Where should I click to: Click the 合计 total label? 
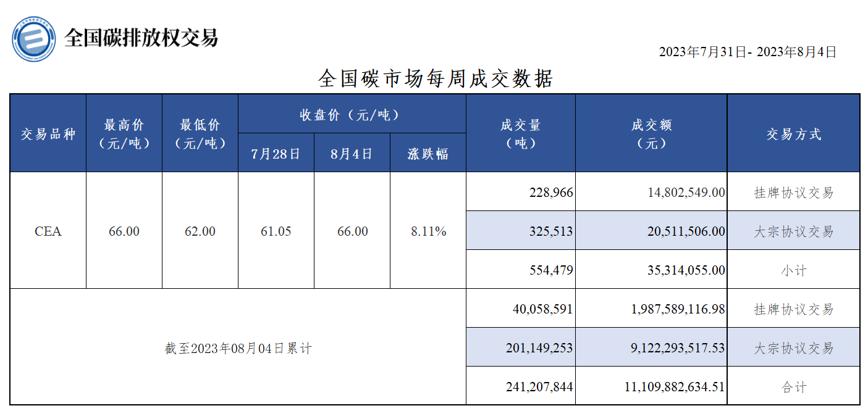[794, 386]
